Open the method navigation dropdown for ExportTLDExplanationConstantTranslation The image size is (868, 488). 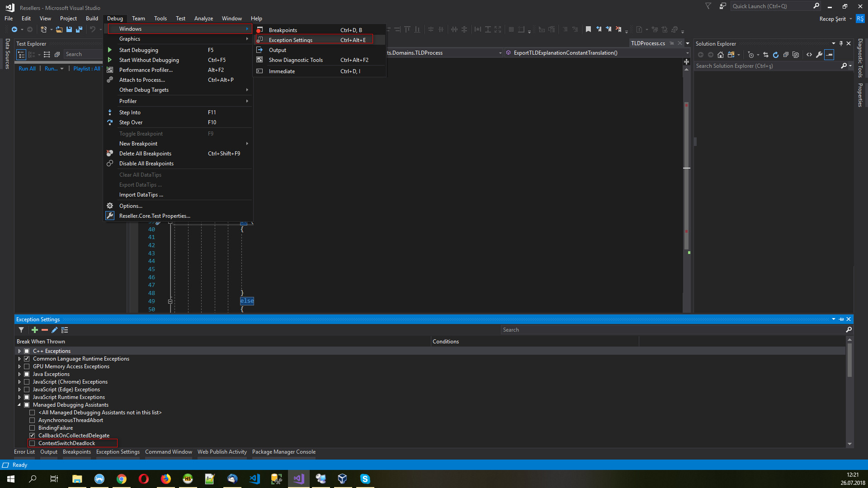tap(688, 53)
